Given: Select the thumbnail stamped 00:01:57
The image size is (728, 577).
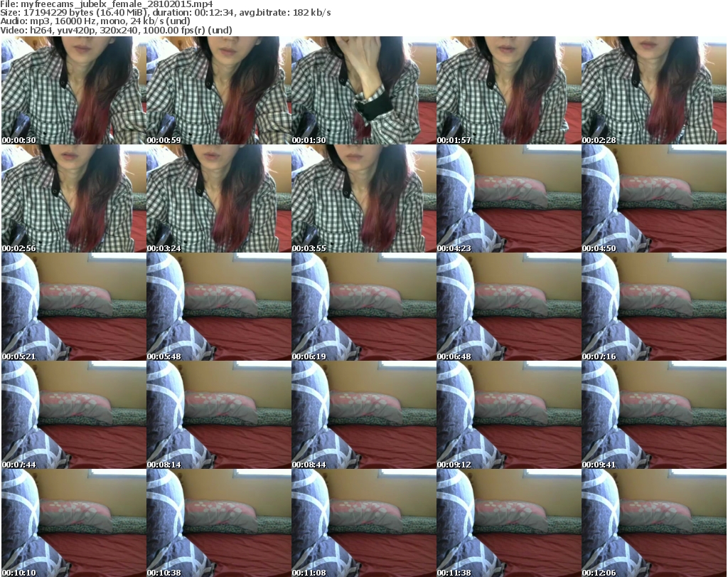Looking at the screenshot, I should (509, 90).
